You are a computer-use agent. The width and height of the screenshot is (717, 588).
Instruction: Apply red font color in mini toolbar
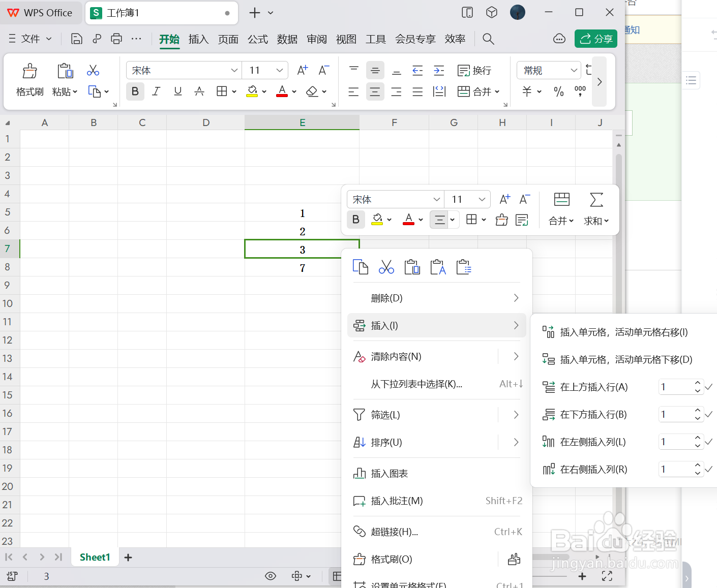tap(408, 220)
